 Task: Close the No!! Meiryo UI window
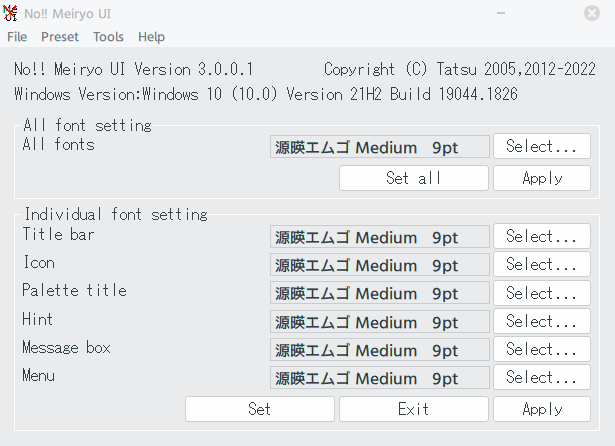(x=592, y=12)
